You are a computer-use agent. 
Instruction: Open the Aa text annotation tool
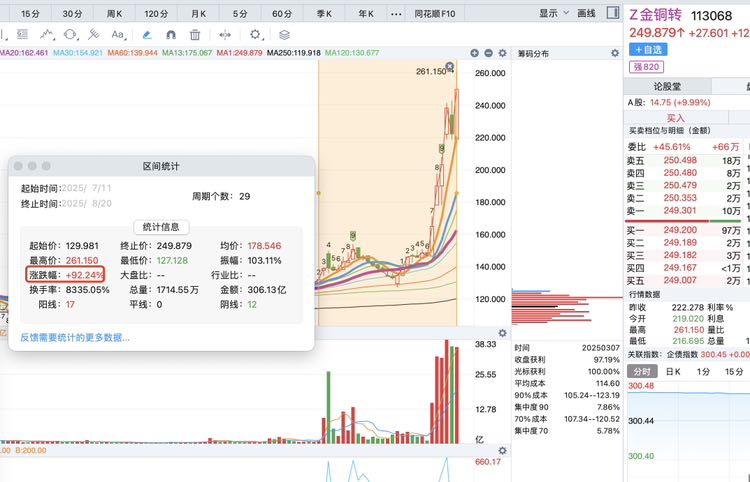[x=118, y=34]
